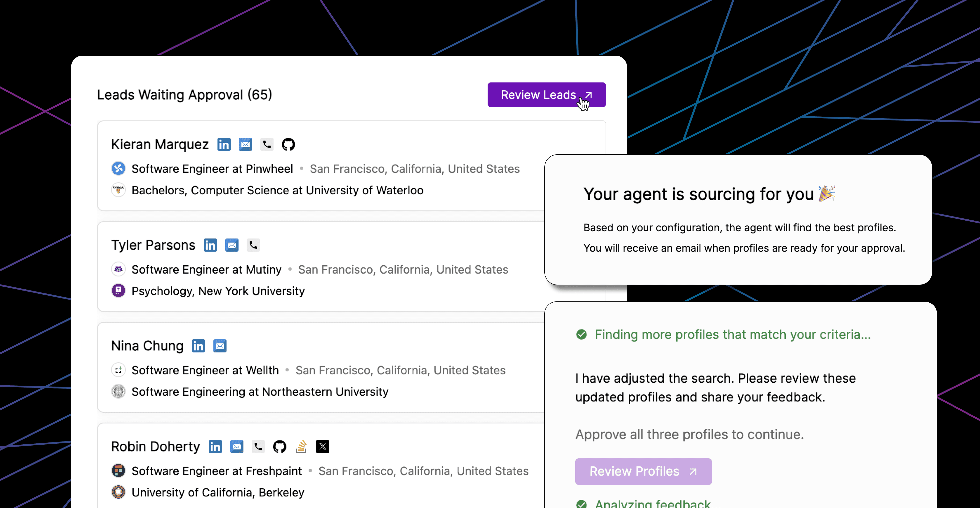The height and width of the screenshot is (508, 980).
Task: Click the Review Profiles button
Action: 643,471
